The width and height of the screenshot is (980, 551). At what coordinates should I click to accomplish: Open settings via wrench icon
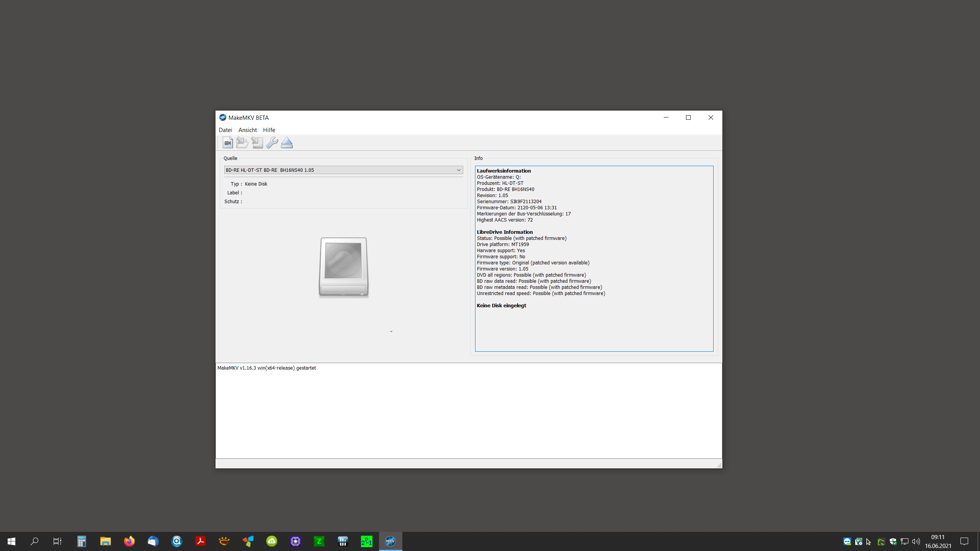tap(272, 143)
